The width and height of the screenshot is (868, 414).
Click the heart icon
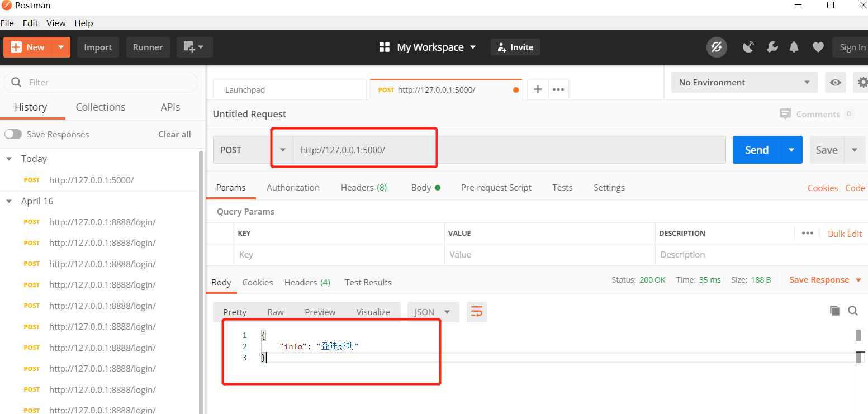point(818,47)
